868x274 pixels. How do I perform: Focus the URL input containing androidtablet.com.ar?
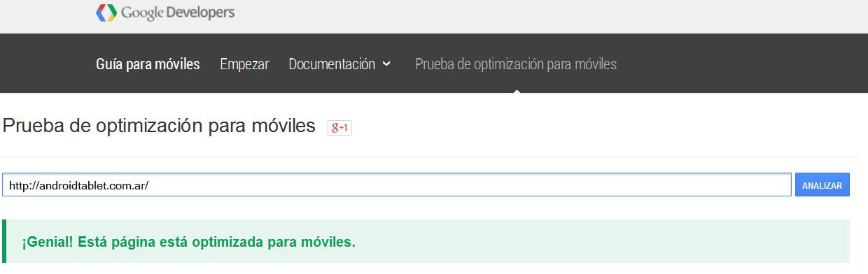pyautogui.click(x=396, y=185)
